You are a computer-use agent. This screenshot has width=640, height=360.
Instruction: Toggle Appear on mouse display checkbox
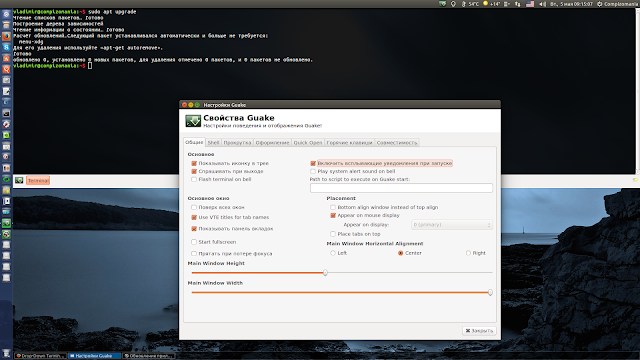click(333, 216)
